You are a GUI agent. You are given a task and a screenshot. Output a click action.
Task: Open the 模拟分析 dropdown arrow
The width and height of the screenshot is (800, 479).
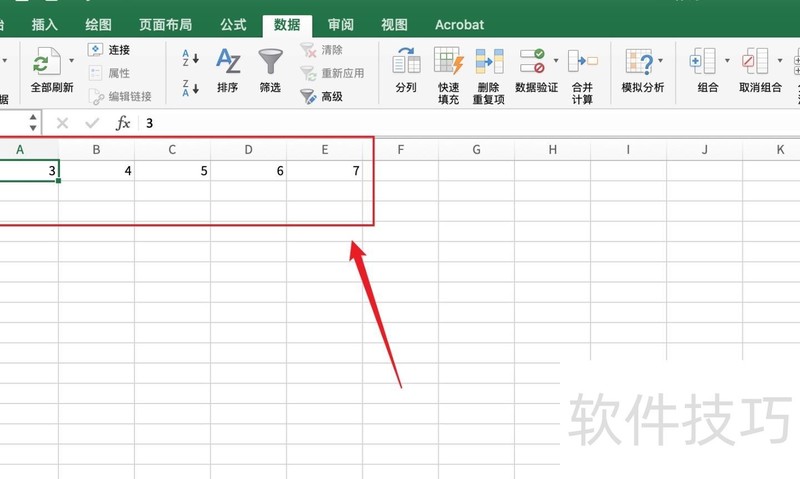(x=661, y=61)
